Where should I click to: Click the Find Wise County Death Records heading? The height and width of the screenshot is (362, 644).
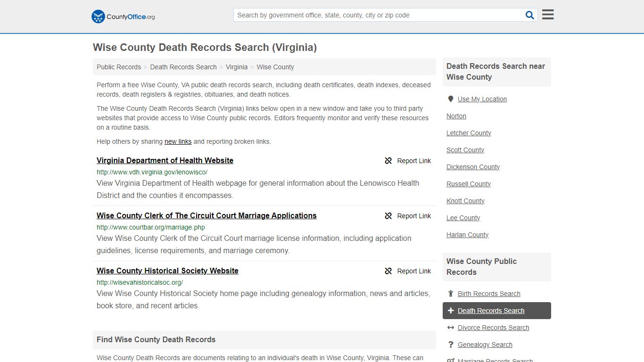[156, 339]
